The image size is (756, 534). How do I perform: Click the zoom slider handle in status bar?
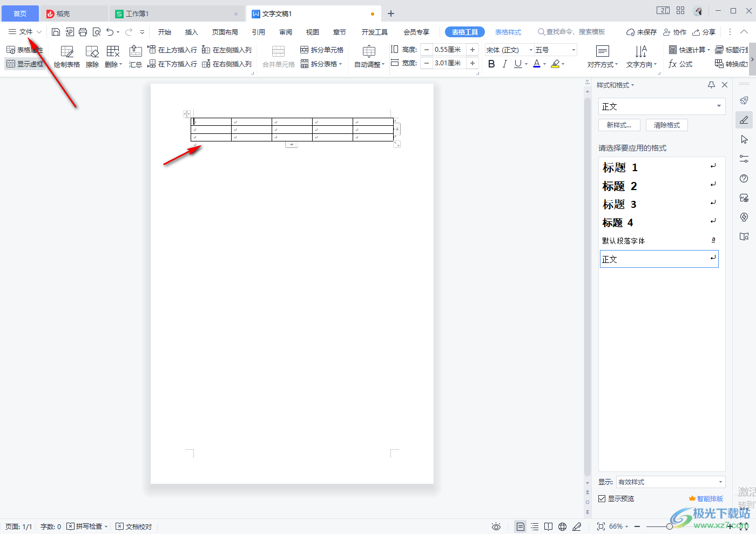(x=670, y=526)
